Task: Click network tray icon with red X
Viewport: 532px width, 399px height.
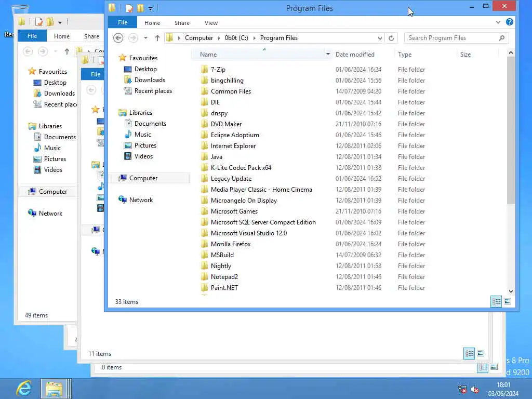Action: [462, 389]
